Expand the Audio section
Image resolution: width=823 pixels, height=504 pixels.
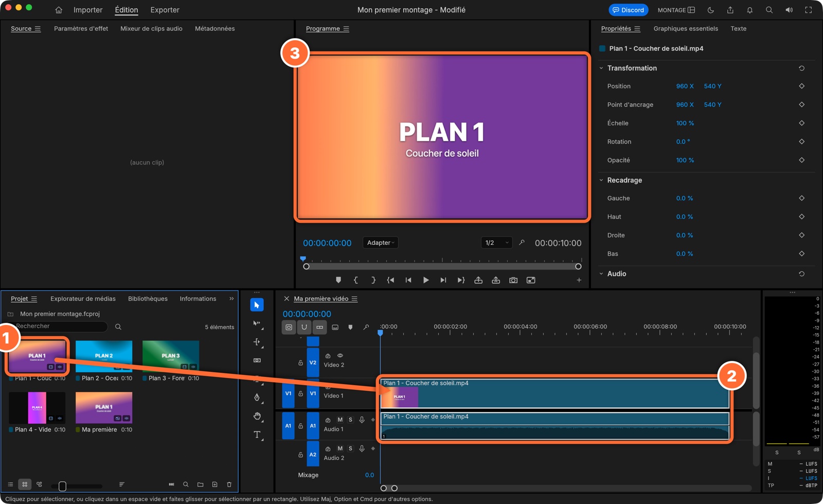(601, 274)
